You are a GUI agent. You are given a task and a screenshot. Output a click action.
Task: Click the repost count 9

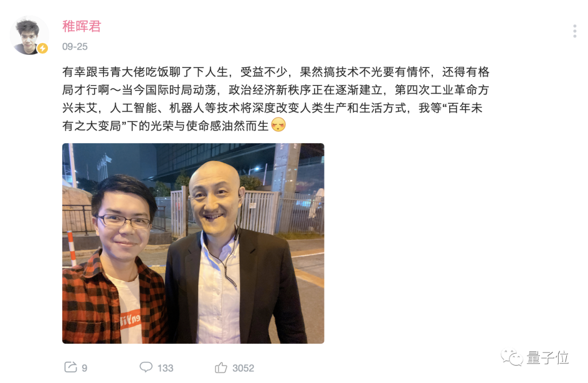(84, 368)
